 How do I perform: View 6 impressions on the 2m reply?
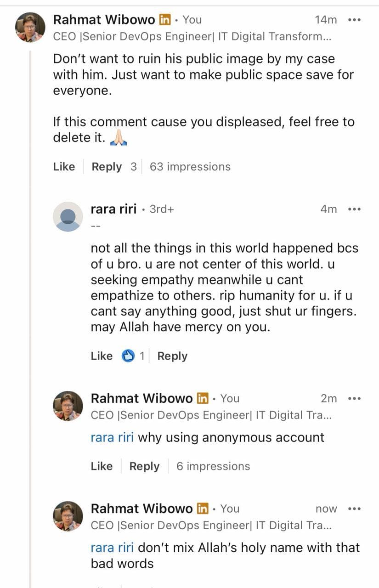pyautogui.click(x=213, y=466)
